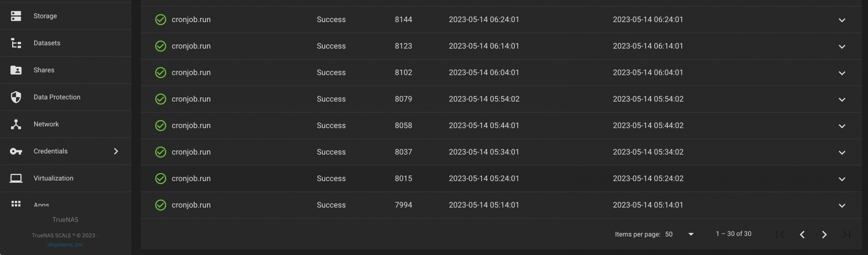This screenshot has height=255, width=868.
Task: Open the iXsystems, Inc link
Action: coord(65,245)
